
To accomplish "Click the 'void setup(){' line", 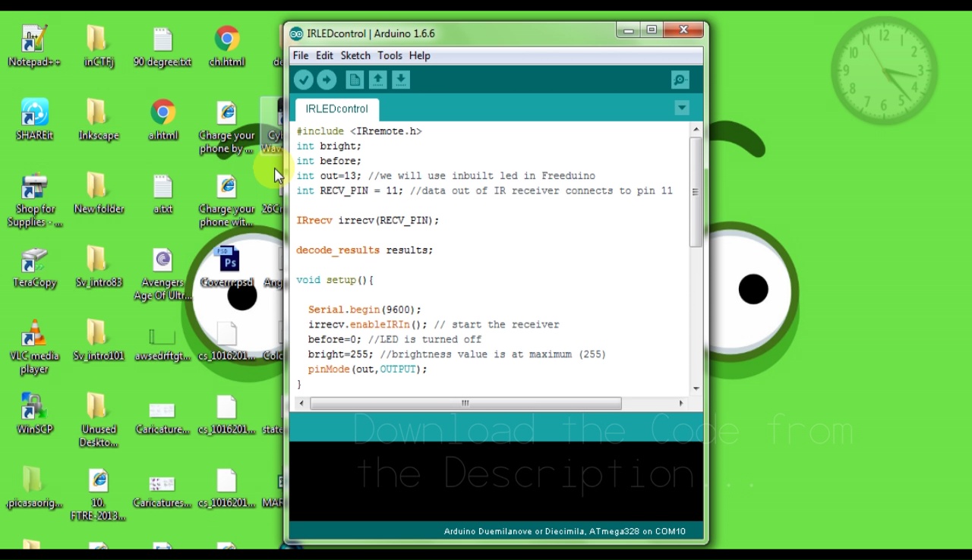I will [x=335, y=280].
